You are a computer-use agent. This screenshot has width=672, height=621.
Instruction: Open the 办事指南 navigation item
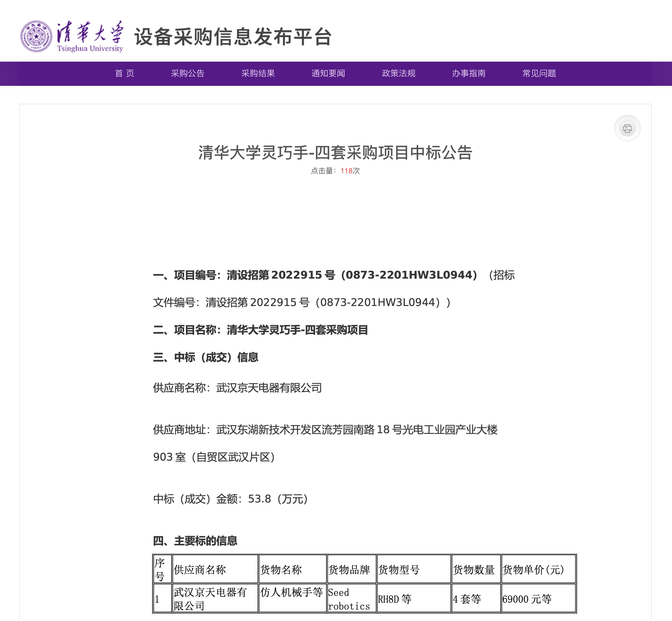[x=469, y=73]
